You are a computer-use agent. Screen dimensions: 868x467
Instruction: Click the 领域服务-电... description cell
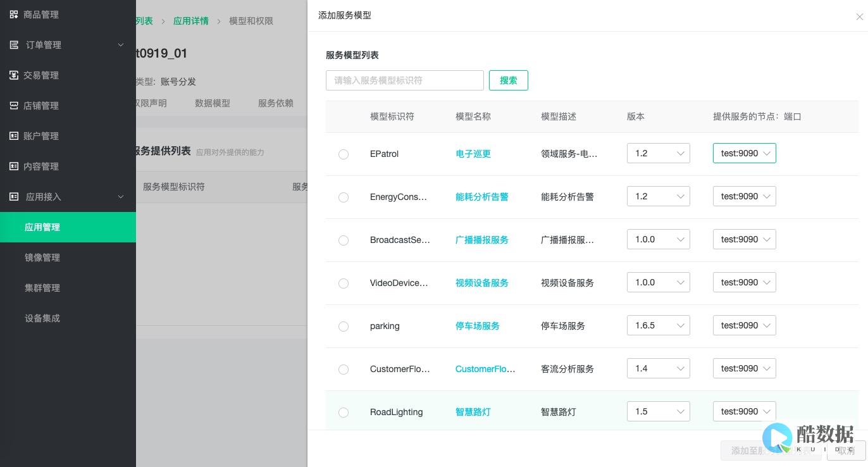569,154
